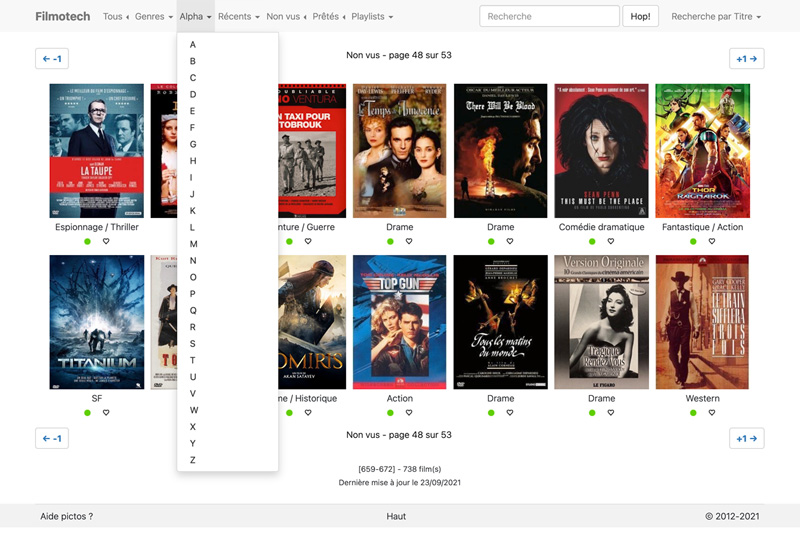Screen dimensions: 800x560
Task: Click heart under Top Gun poster
Action: 409,413
